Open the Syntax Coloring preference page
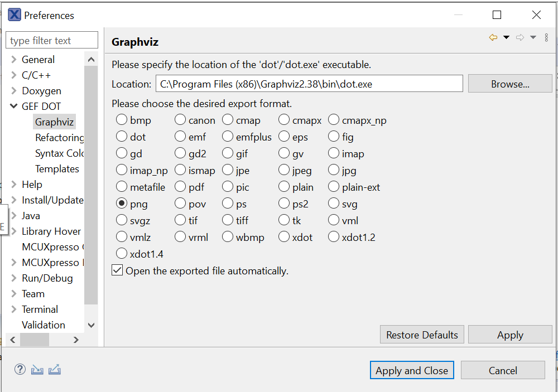Screen dimensions: 558x392 tap(60, 153)
